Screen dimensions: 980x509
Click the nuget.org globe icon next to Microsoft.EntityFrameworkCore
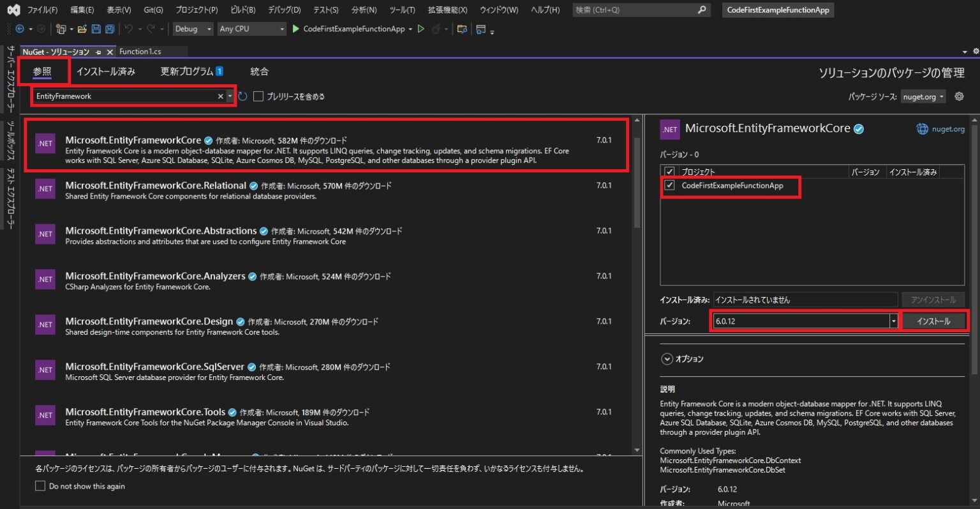click(x=923, y=128)
